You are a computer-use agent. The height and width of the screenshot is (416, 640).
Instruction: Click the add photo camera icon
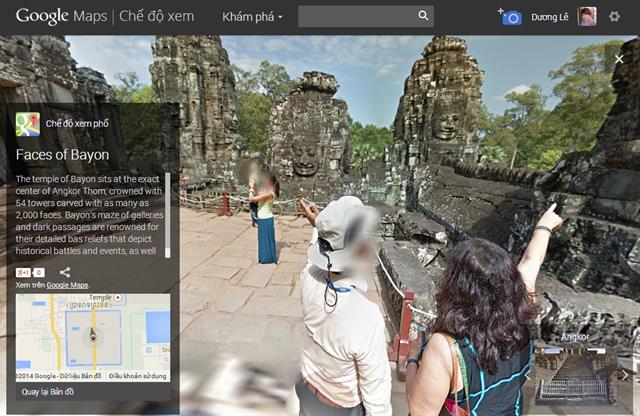[x=510, y=17]
